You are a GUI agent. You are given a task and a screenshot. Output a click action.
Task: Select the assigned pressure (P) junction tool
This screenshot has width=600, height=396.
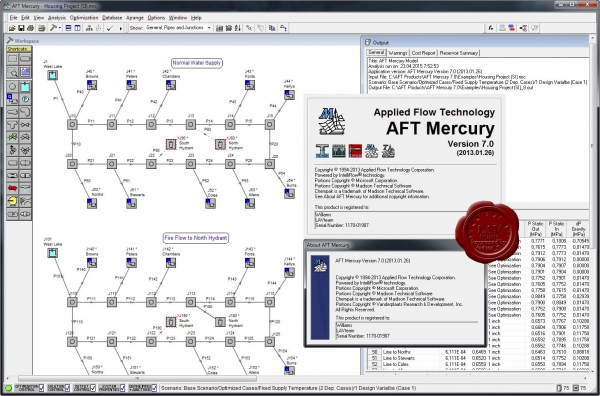point(25,99)
